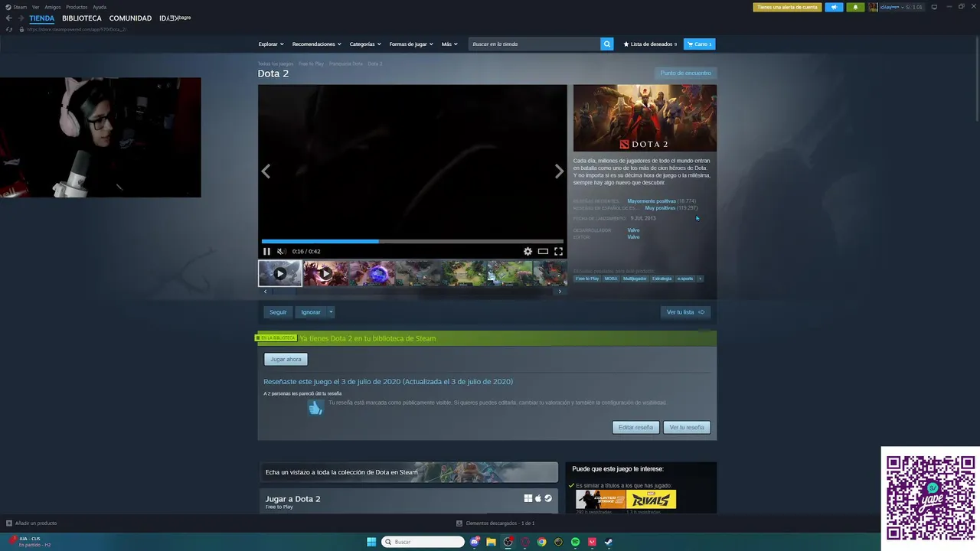980x551 pixels.
Task: Open the Carro shopping cart button
Action: [699, 44]
